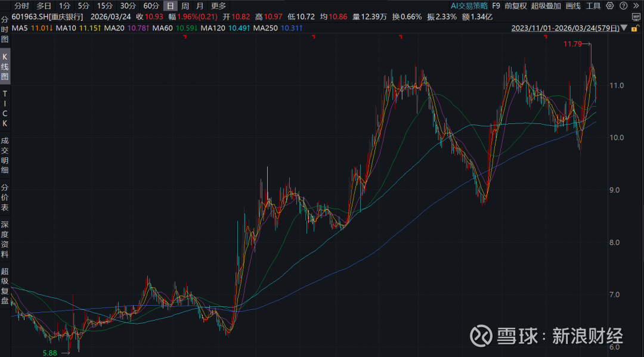Select the 15分 period tab
The image size is (644, 357).
point(105,6)
